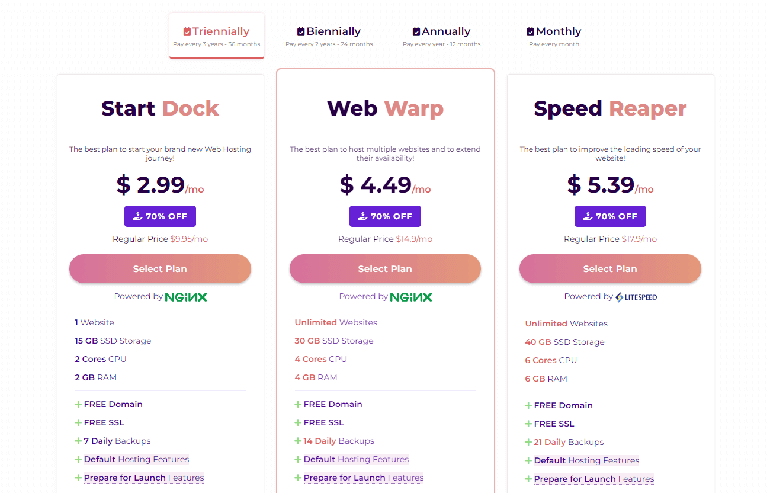Choose Select Plan for Speed Reaper
Viewport: 770px width, 493px height.
coord(610,269)
